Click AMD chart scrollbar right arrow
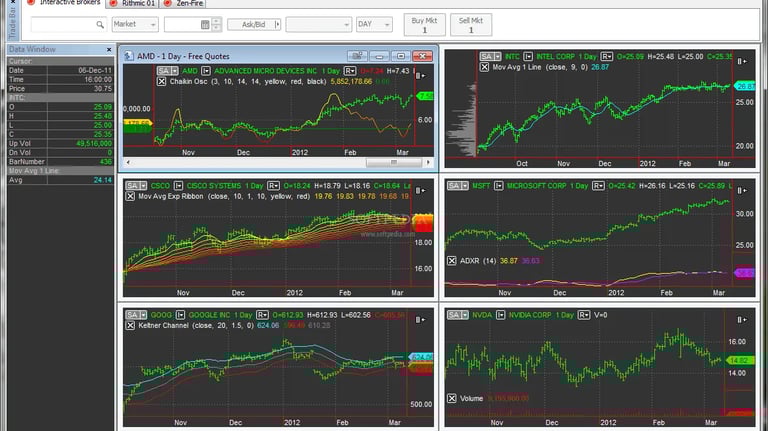Image resolution: width=768 pixels, height=431 pixels. tap(428, 162)
